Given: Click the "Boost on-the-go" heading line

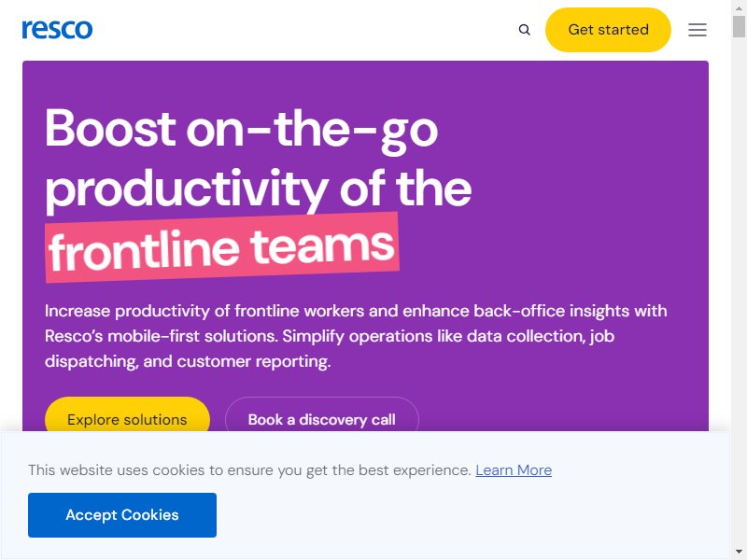Looking at the screenshot, I should [x=242, y=130].
